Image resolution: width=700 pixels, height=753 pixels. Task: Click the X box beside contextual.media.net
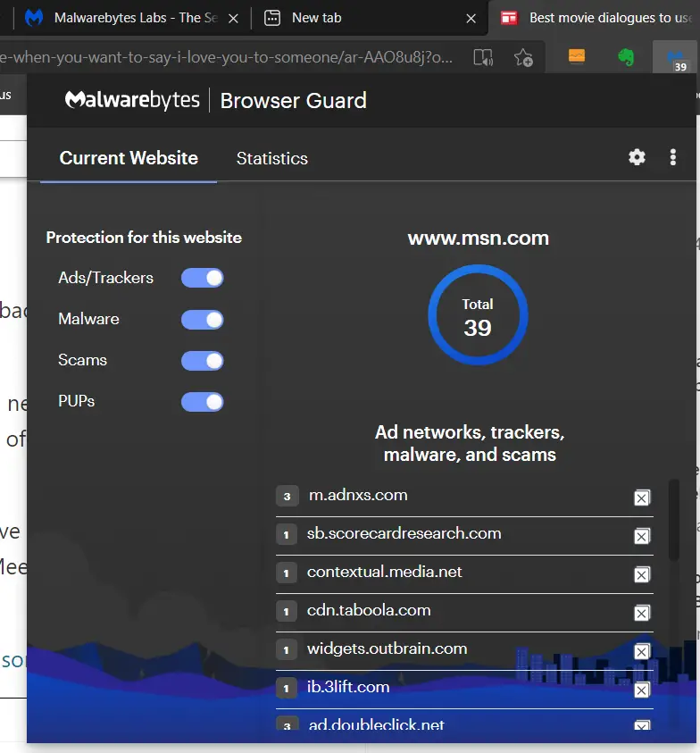pos(642,574)
